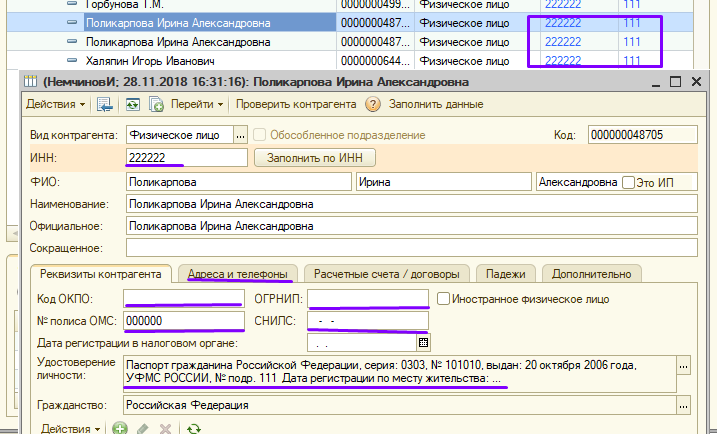717x434 pixels.
Task: Click the bottom refresh arrows icon
Action: 194,428
